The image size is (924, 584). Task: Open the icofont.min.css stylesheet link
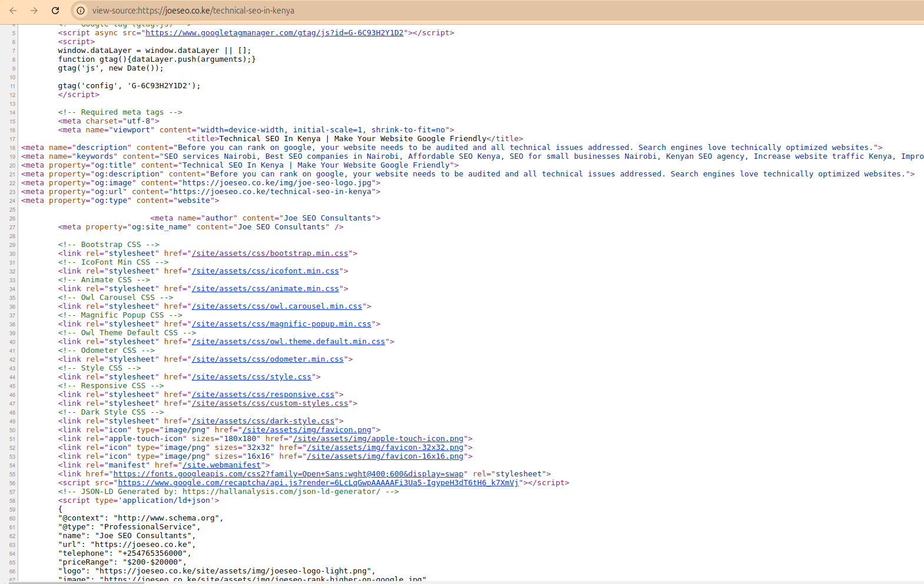265,271
